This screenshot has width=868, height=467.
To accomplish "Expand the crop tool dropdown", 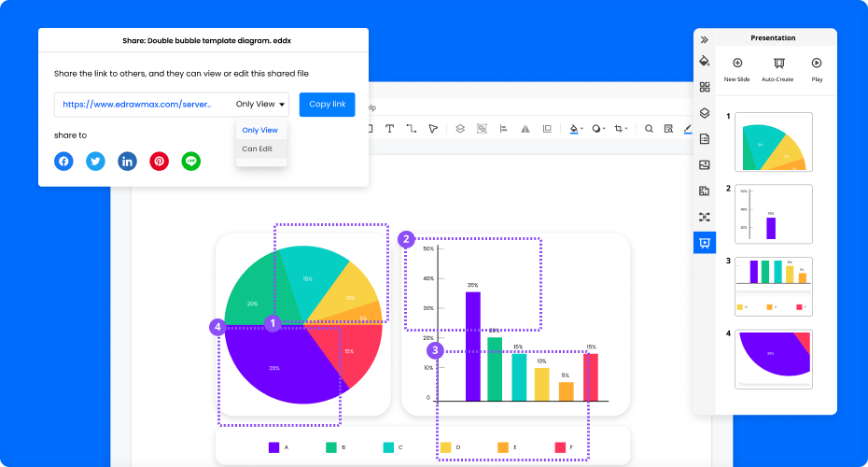I will tap(627, 129).
